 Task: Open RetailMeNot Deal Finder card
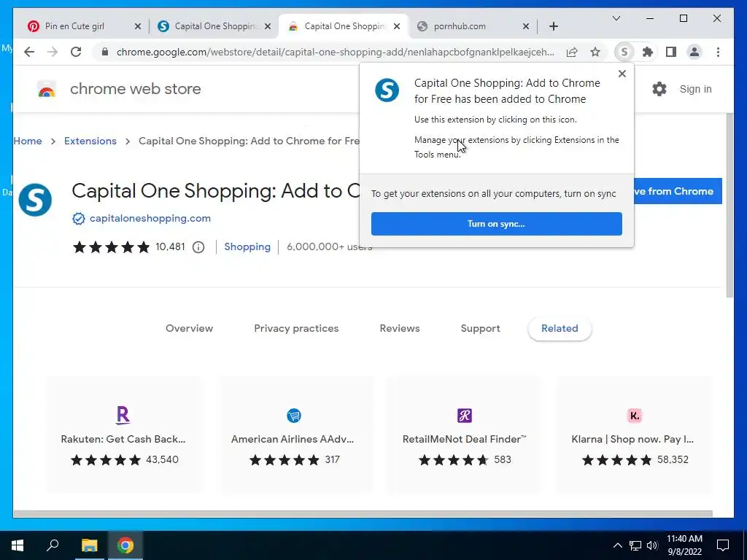[x=465, y=435]
